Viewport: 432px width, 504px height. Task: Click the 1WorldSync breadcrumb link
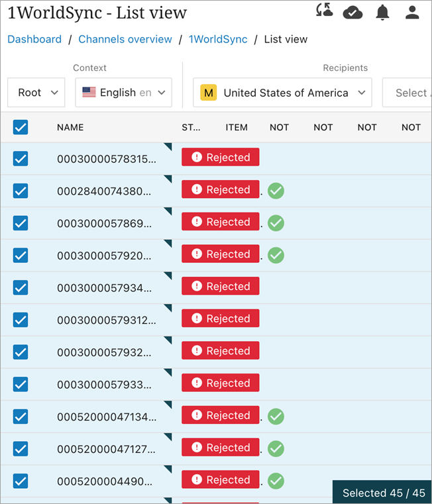218,39
